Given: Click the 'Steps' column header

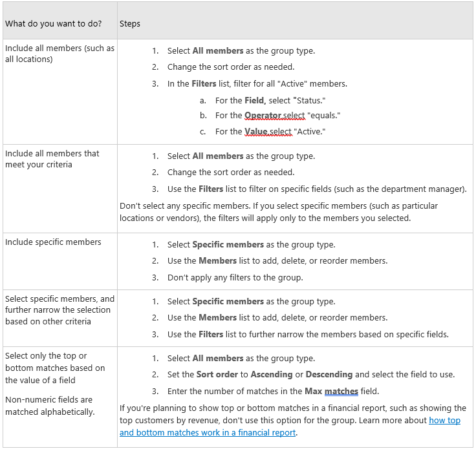Looking at the screenshot, I should [130, 24].
